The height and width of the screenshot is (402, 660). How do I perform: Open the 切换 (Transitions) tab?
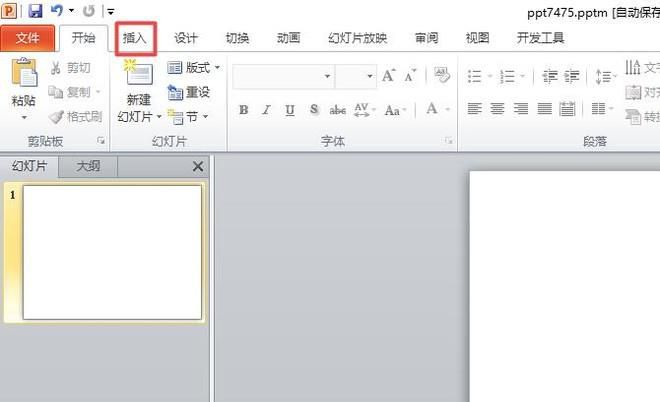point(237,38)
